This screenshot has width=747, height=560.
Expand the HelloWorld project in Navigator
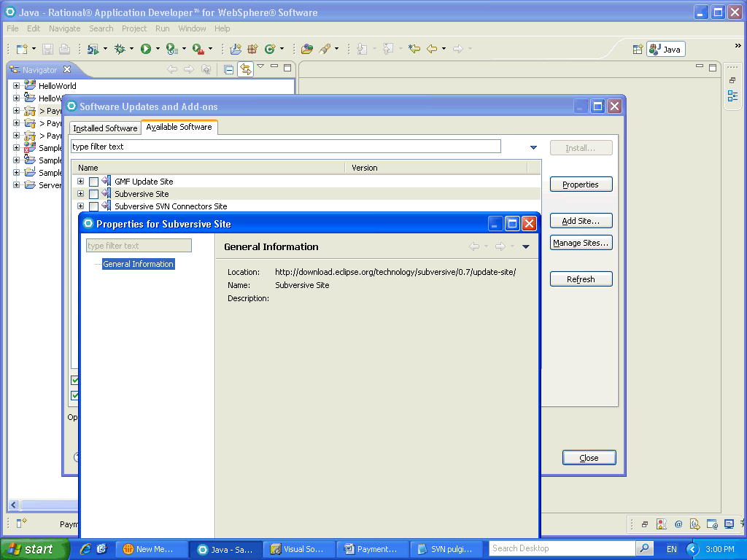click(x=16, y=86)
